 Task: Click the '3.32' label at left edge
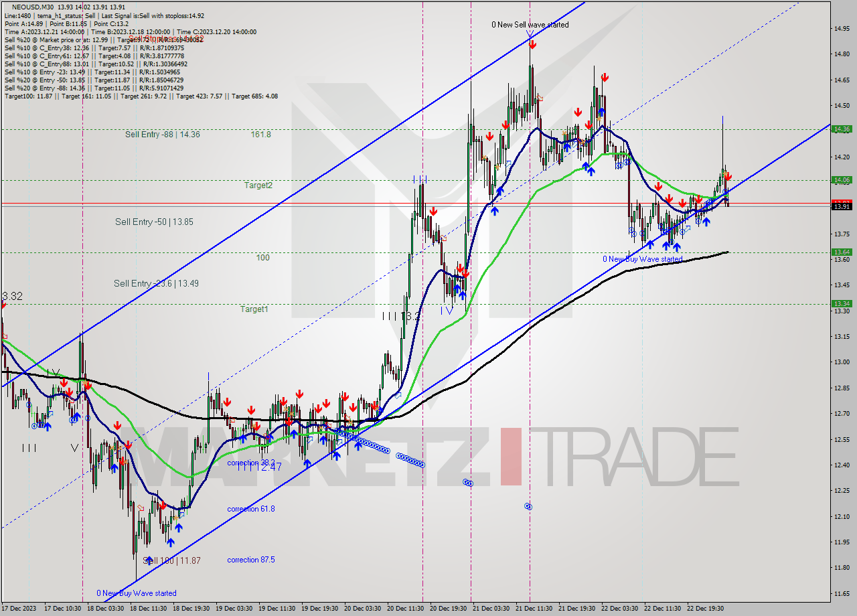click(x=13, y=296)
